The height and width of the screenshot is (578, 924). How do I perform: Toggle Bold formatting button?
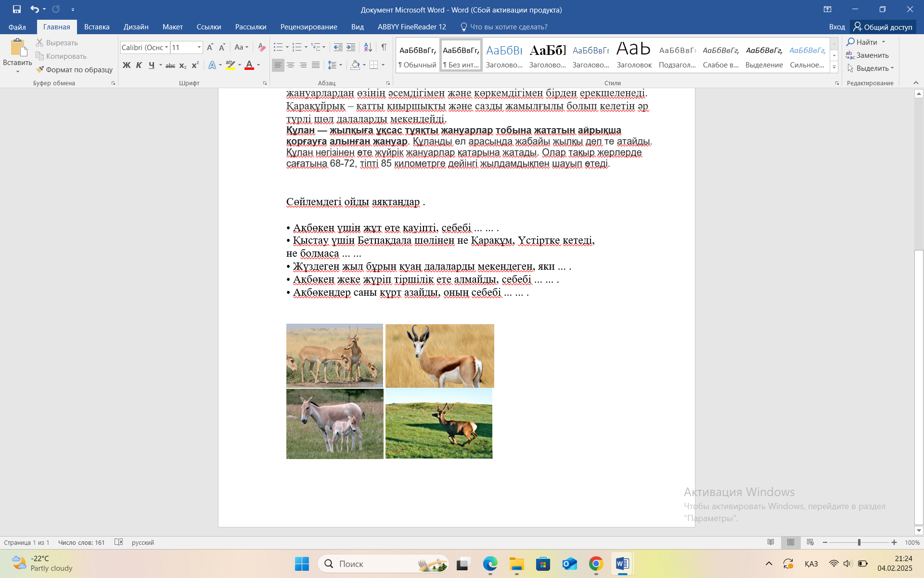tap(127, 65)
